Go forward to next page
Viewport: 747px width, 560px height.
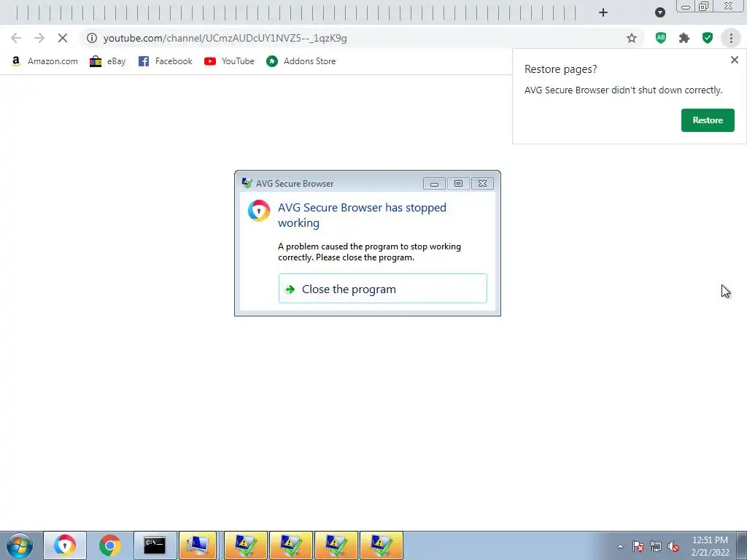pos(39,38)
